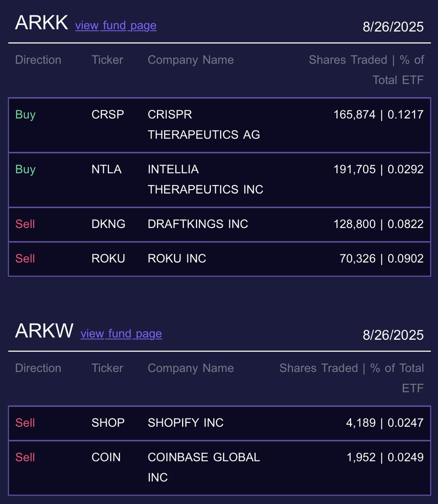Image resolution: width=438 pixels, height=504 pixels.
Task: Click the 70,326 shares value for Roku
Action: (357, 258)
